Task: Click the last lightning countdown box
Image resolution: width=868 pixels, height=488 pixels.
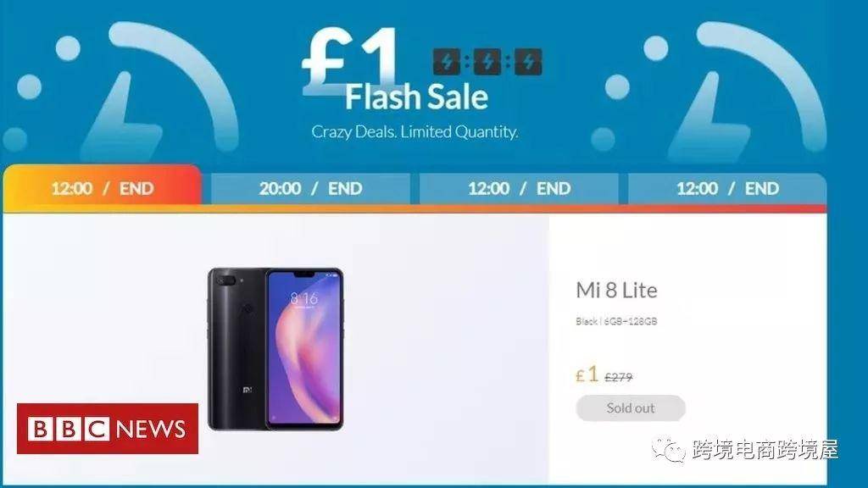Action: click(x=528, y=61)
